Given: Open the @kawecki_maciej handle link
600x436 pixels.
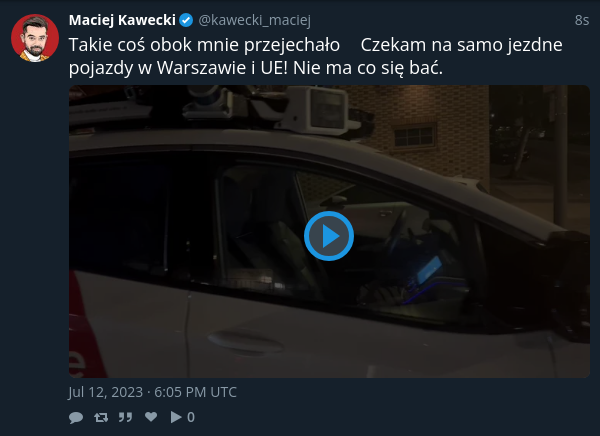Looking at the screenshot, I should (x=254, y=20).
